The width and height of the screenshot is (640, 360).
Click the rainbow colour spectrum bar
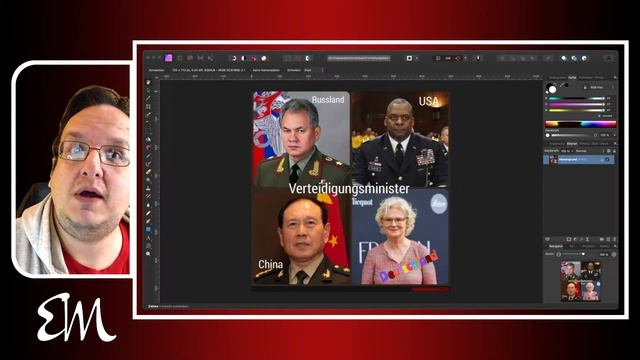coord(580,124)
